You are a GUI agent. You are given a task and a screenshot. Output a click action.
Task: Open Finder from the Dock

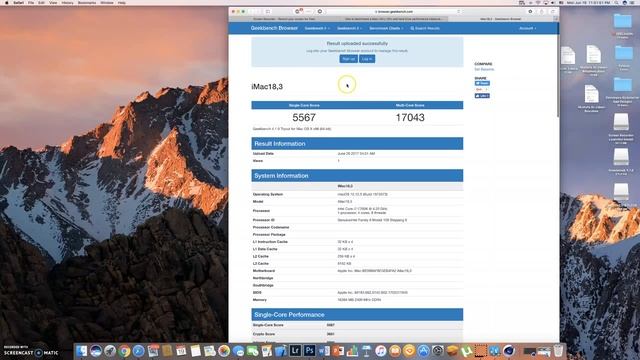[82, 351]
